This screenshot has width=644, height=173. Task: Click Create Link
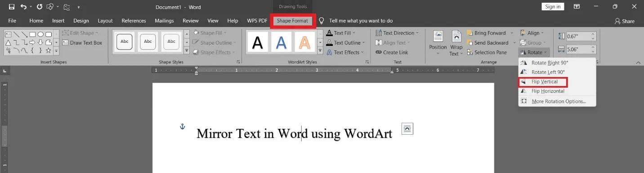[x=391, y=52]
